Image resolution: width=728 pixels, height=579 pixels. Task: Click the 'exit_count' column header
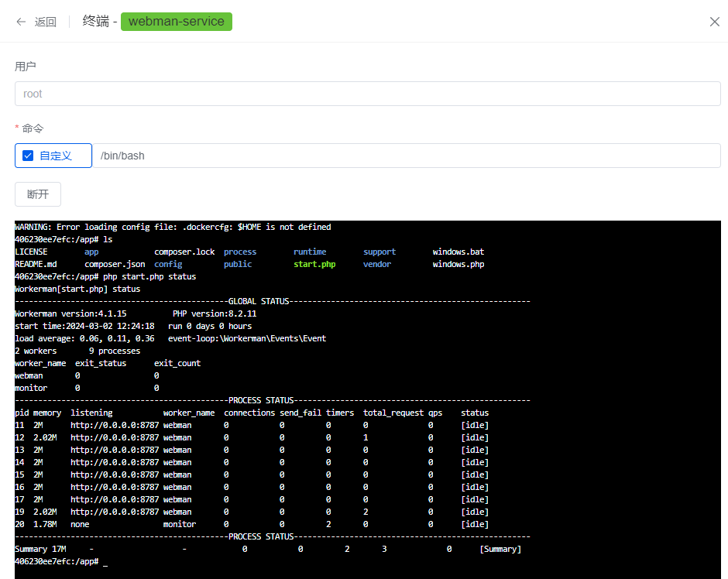point(177,363)
